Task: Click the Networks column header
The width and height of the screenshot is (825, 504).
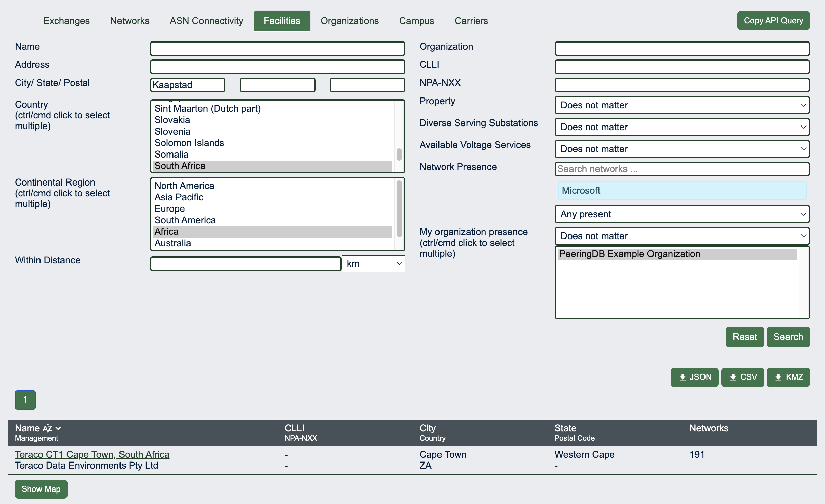Action: click(x=709, y=428)
